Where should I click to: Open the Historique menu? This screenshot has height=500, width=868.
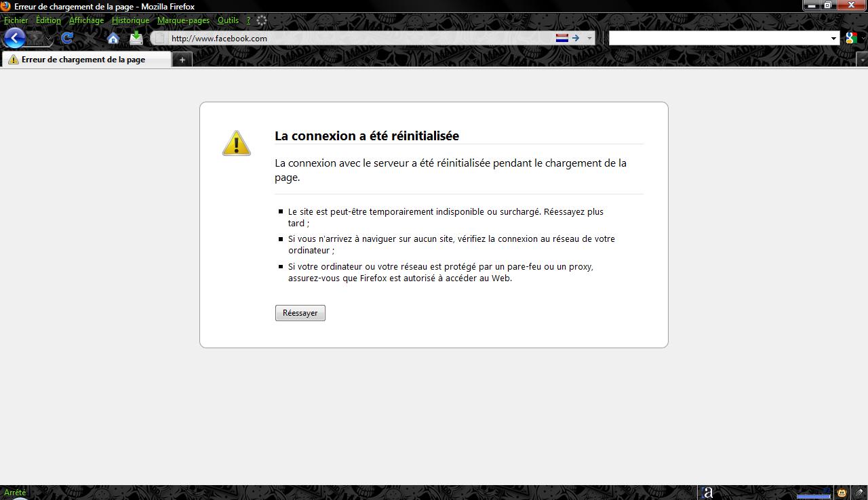[x=130, y=20]
